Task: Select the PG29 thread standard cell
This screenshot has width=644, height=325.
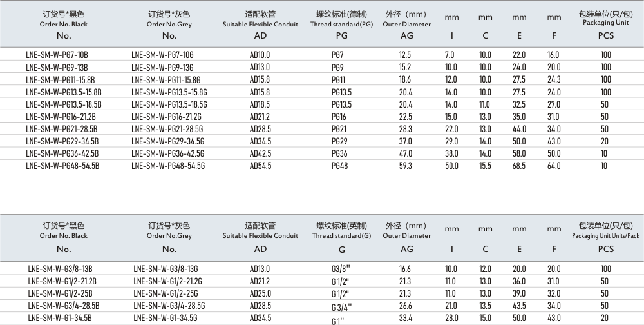Action: (339, 141)
